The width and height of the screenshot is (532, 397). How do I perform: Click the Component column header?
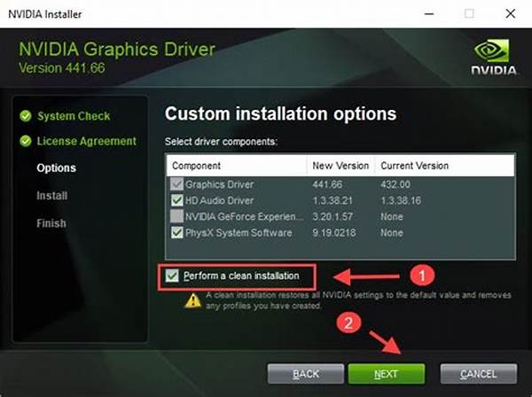pyautogui.click(x=237, y=166)
